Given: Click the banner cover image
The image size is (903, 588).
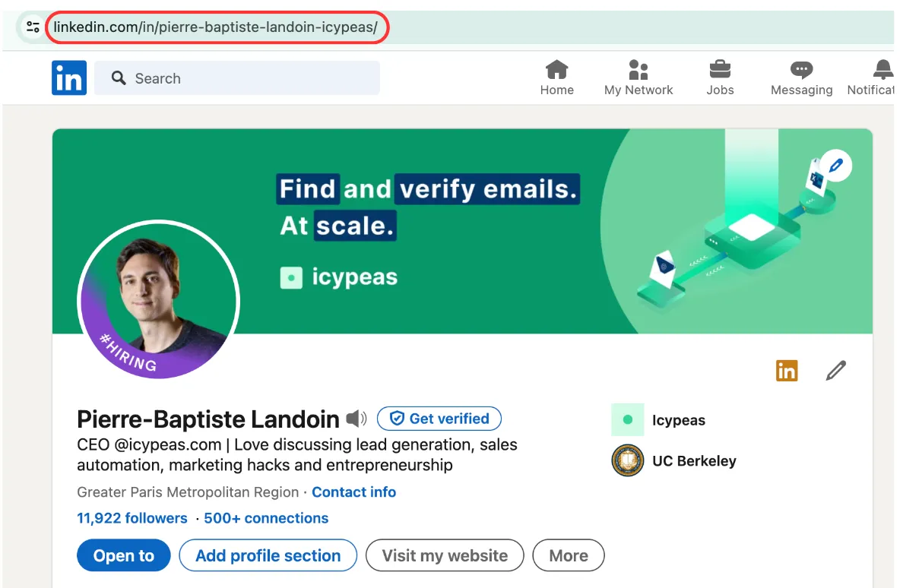Looking at the screenshot, I should coord(462,231).
